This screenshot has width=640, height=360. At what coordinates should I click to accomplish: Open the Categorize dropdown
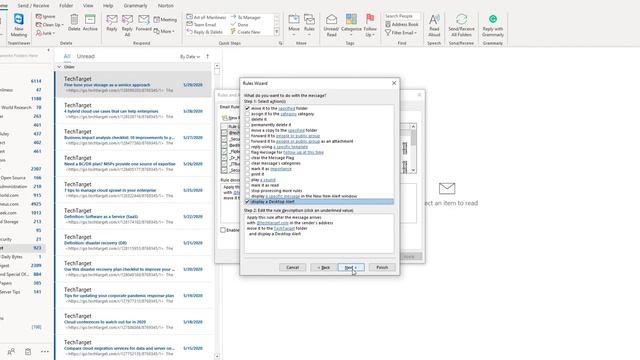[x=351, y=25]
